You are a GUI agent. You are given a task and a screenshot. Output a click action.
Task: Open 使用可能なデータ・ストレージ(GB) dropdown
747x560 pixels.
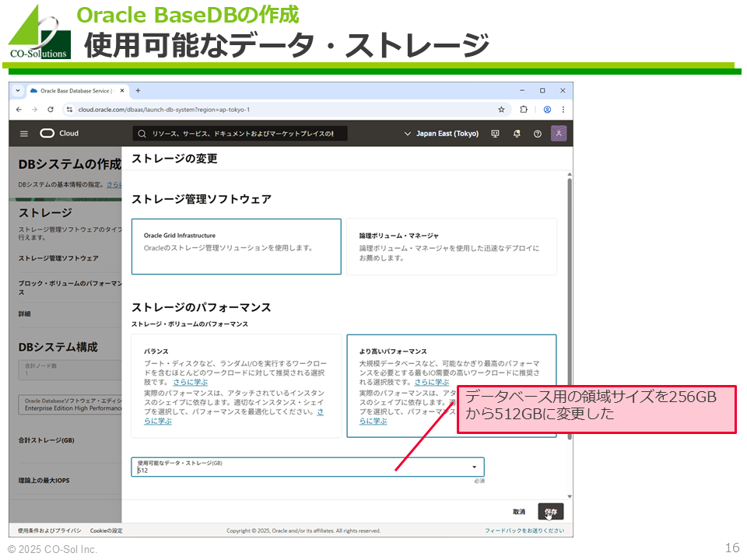click(308, 467)
